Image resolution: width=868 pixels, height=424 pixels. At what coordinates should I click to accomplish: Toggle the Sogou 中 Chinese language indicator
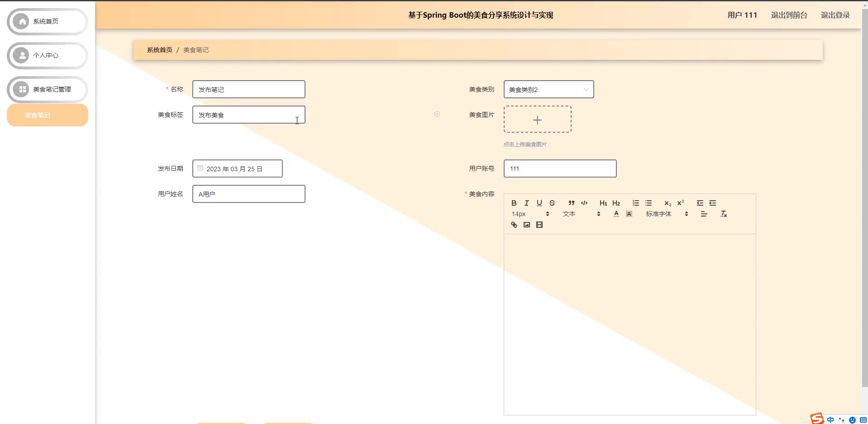pyautogui.click(x=830, y=420)
